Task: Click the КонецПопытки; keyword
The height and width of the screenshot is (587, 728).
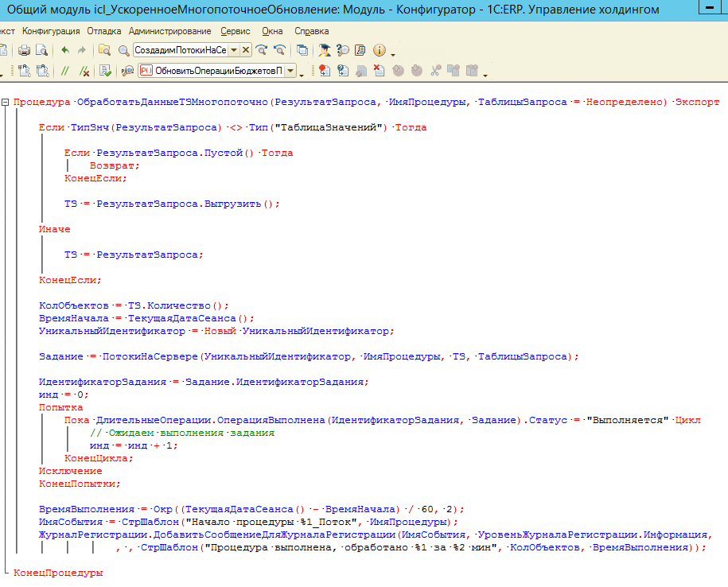Action: click(x=80, y=484)
